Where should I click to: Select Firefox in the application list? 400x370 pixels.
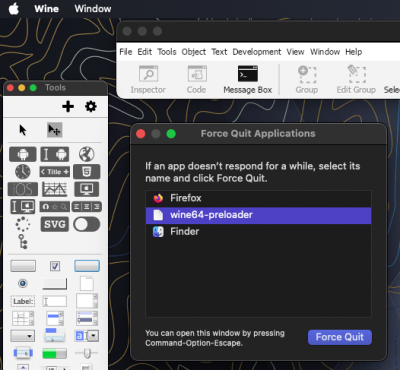258,198
